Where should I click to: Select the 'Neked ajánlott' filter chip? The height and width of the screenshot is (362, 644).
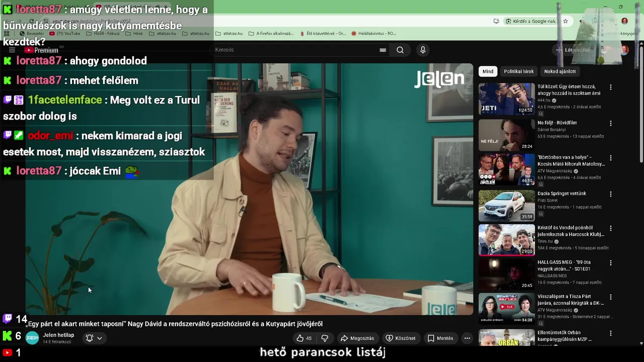(559, 71)
